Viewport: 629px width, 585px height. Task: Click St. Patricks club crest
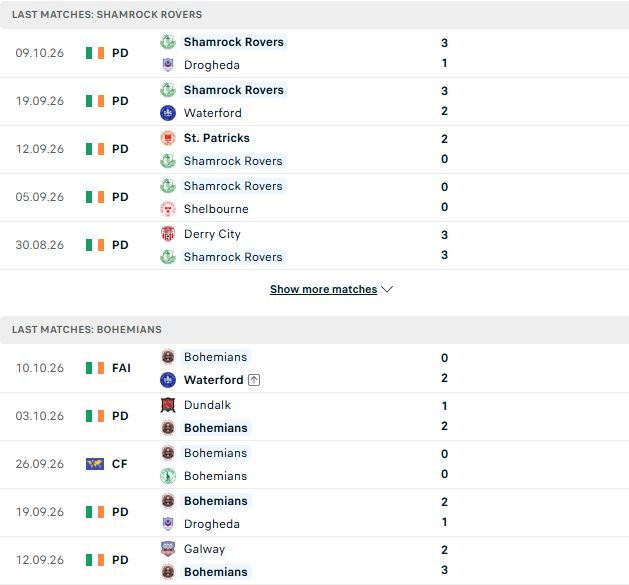168,138
